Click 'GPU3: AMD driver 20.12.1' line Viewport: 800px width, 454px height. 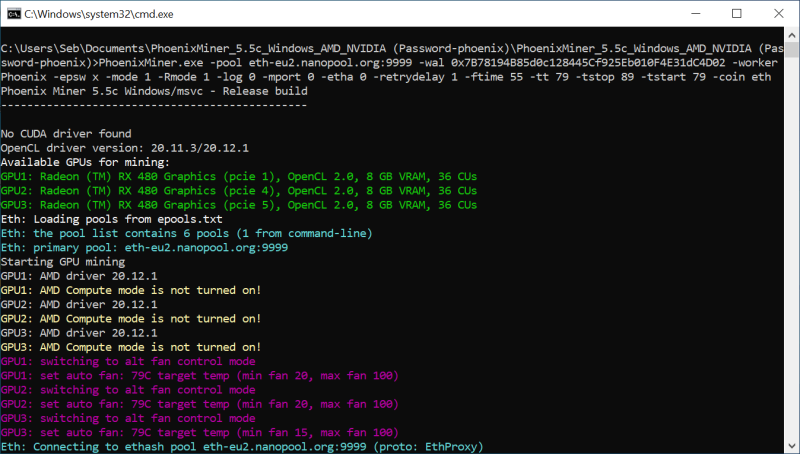point(79,333)
